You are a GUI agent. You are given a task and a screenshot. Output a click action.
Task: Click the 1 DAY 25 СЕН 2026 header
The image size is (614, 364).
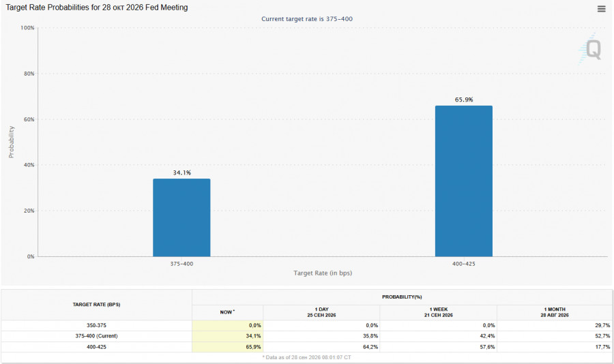(321, 312)
